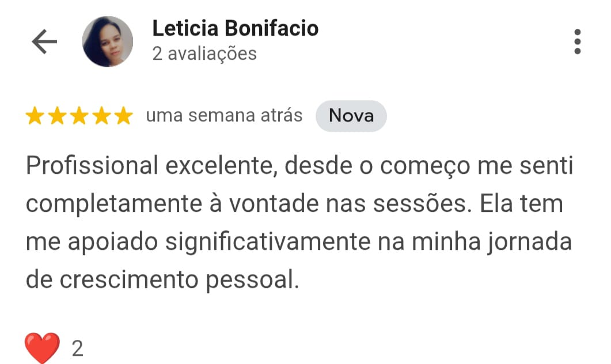Open the reviewer name Leticia Bonifacio

(x=235, y=28)
